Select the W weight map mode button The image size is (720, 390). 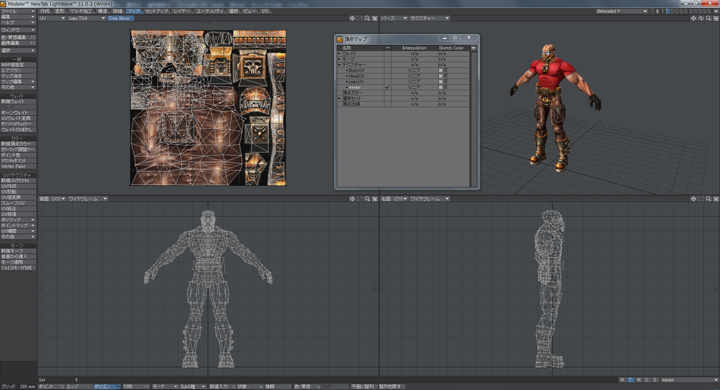click(x=622, y=380)
